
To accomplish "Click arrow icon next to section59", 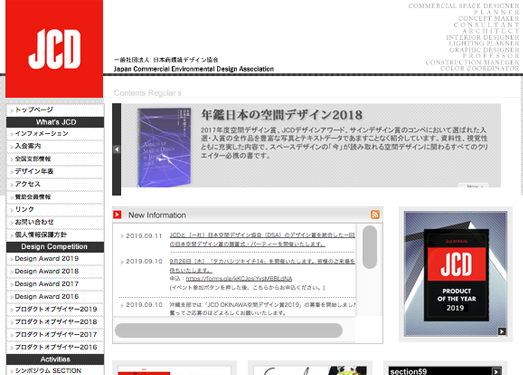I will coord(496,371).
